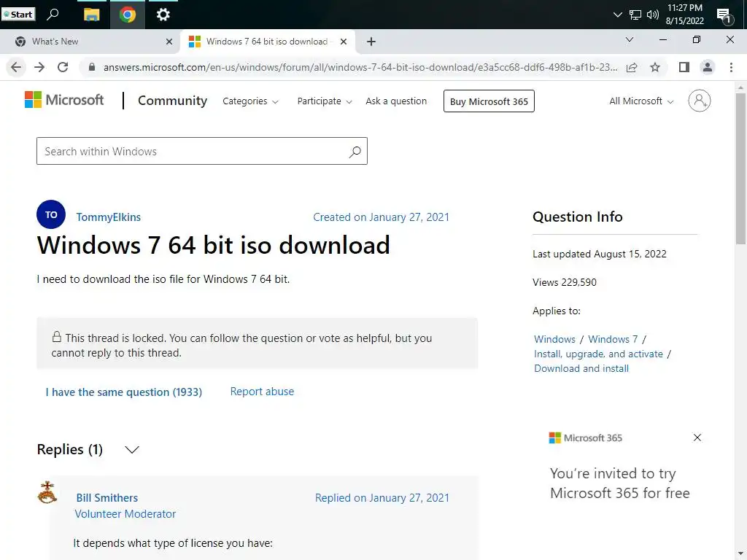Image resolution: width=747 pixels, height=560 pixels.
Task: Click I have the same question (1933)
Action: [124, 392]
